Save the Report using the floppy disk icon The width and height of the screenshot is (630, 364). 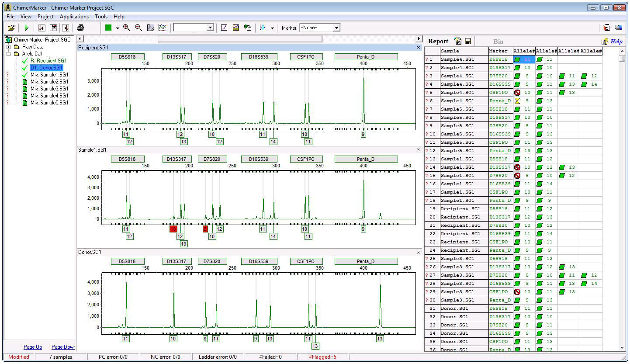[x=468, y=41]
